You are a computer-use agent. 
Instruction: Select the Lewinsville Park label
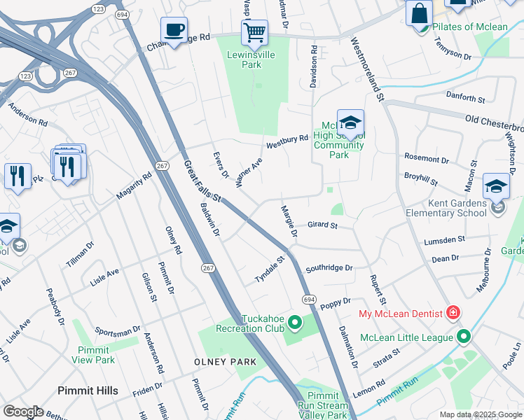click(251, 59)
